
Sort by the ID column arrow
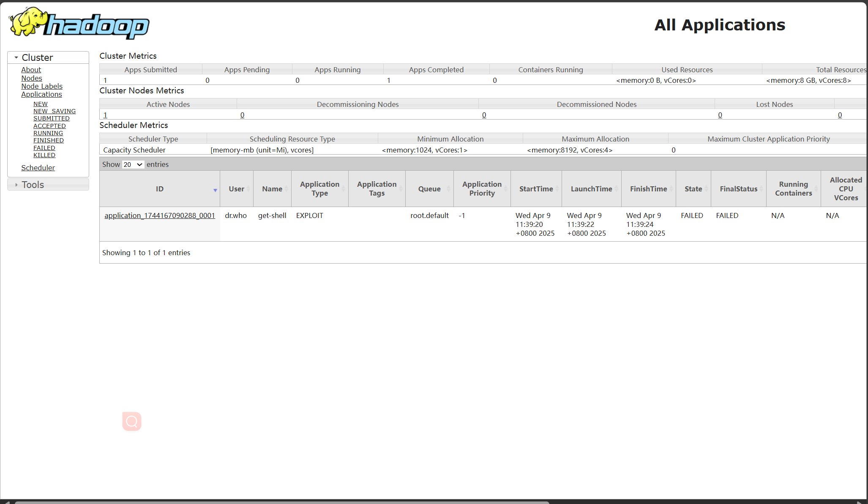click(x=215, y=190)
